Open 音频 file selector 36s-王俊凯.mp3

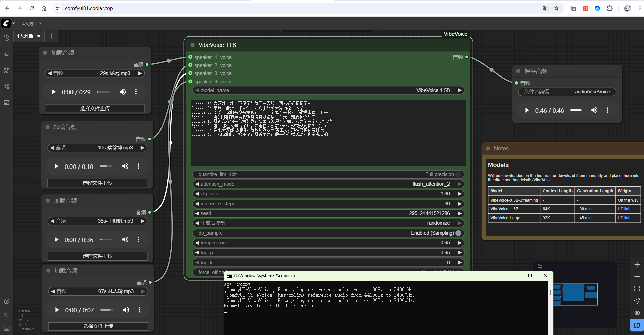[97, 221]
